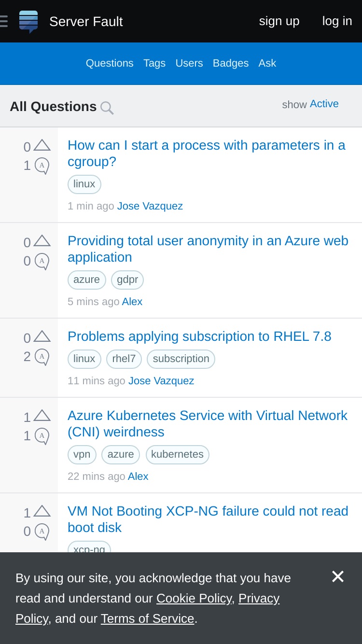
Task: Open the Cookie Policy link
Action: pos(194,599)
